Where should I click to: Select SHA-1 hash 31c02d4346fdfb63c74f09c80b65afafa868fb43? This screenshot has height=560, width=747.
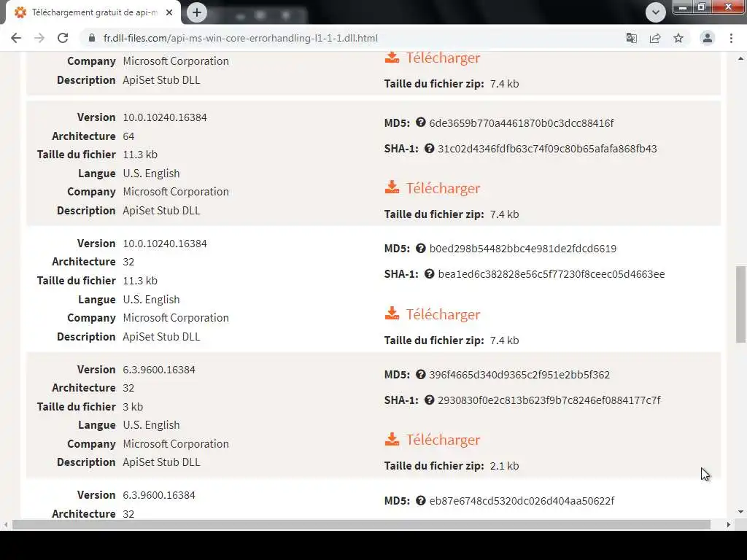(547, 149)
